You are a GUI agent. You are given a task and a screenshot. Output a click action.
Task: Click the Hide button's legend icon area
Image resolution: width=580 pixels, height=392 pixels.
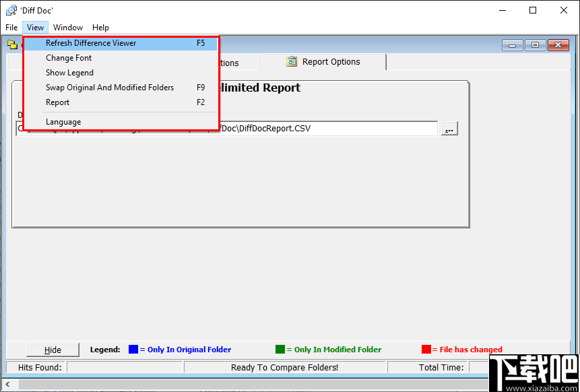(53, 350)
